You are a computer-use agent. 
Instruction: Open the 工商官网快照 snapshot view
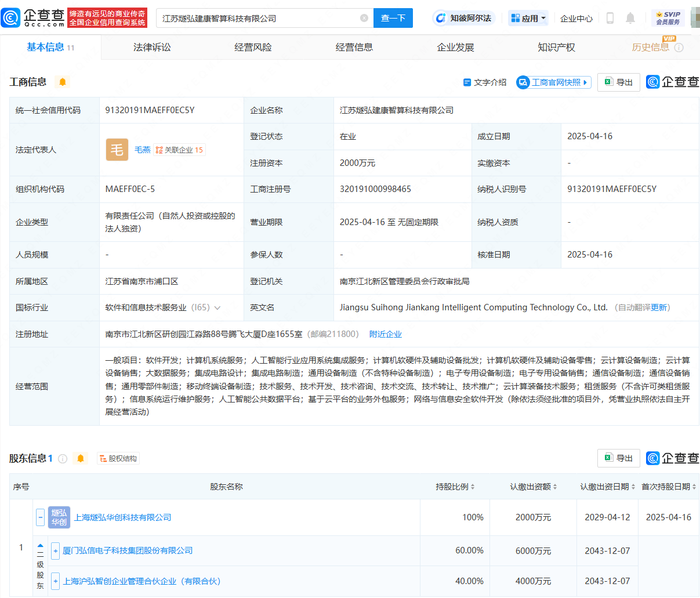coord(552,82)
